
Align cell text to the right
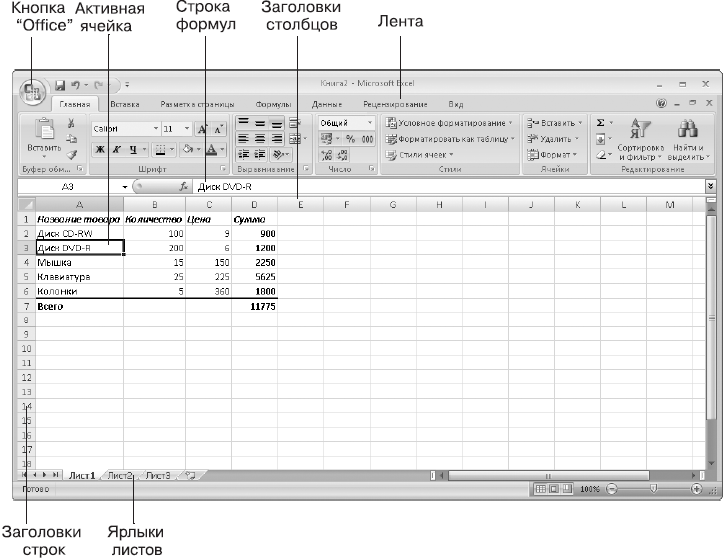276,139
